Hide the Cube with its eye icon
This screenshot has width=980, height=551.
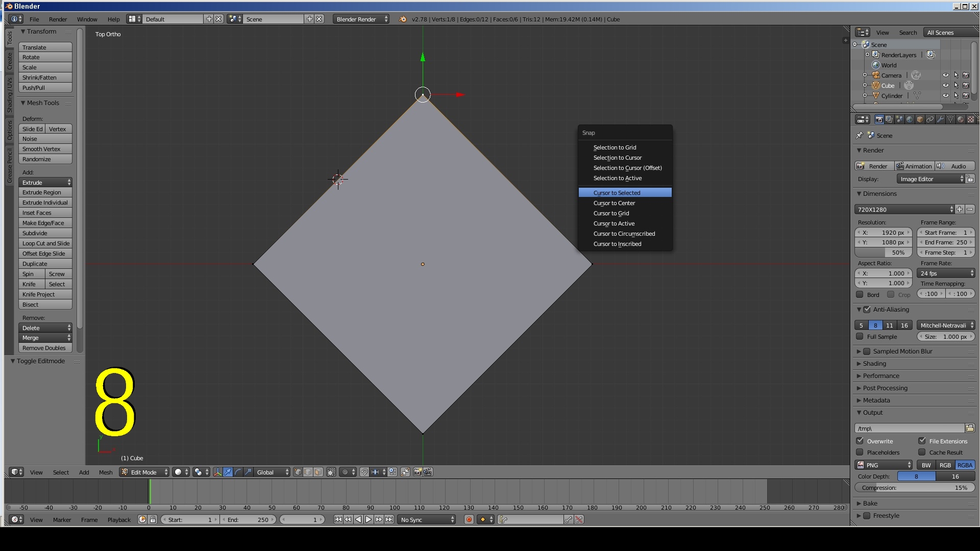pyautogui.click(x=945, y=86)
